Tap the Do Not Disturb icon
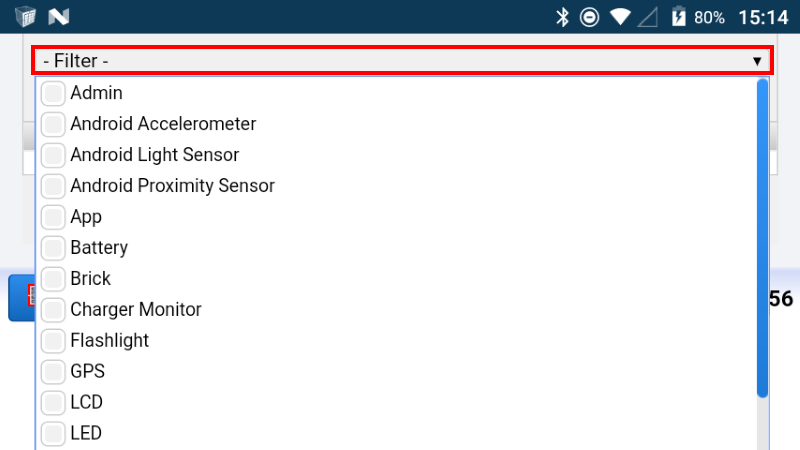 (x=589, y=17)
